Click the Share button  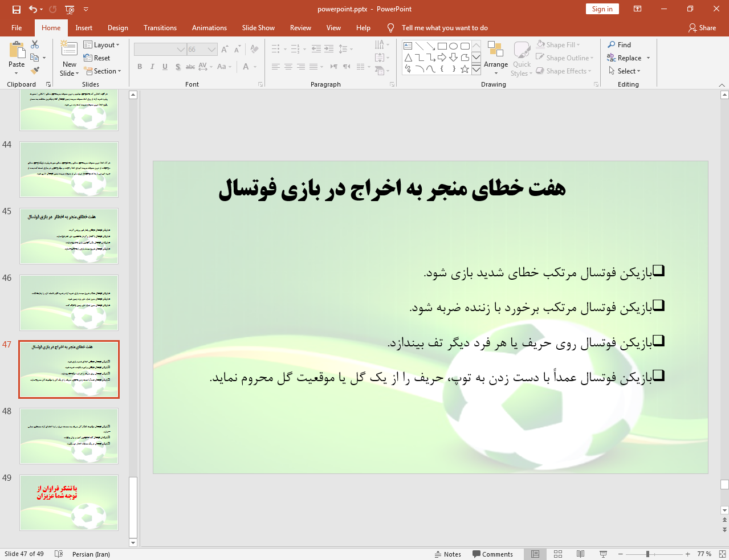(702, 28)
